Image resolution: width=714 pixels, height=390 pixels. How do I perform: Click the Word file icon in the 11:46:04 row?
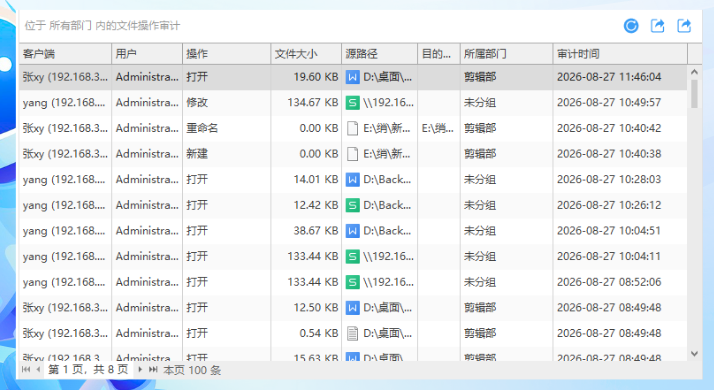coord(352,77)
